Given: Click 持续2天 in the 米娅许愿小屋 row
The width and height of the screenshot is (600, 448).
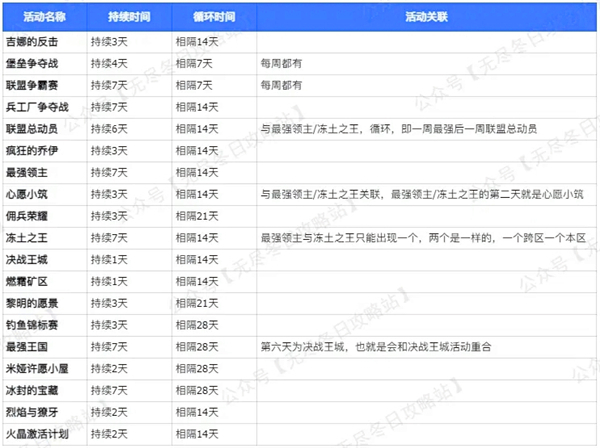Looking at the screenshot, I should coord(109,369).
